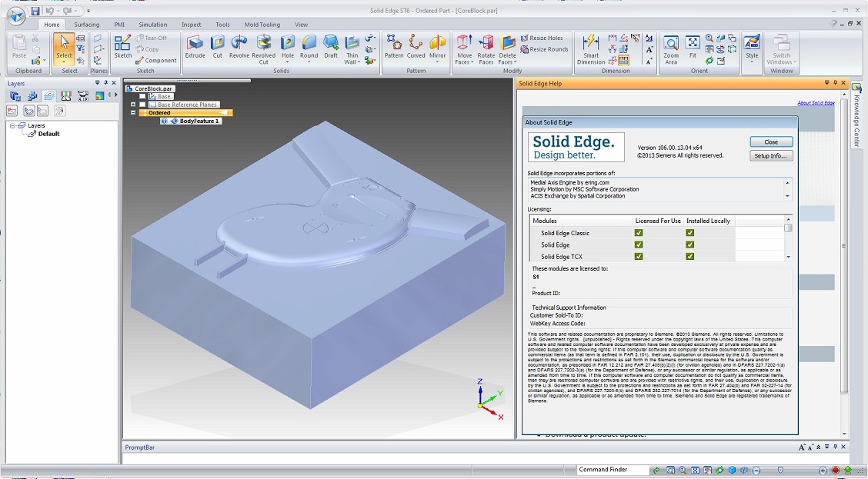Open the Simulation tab
868x479 pixels.
[153, 25]
